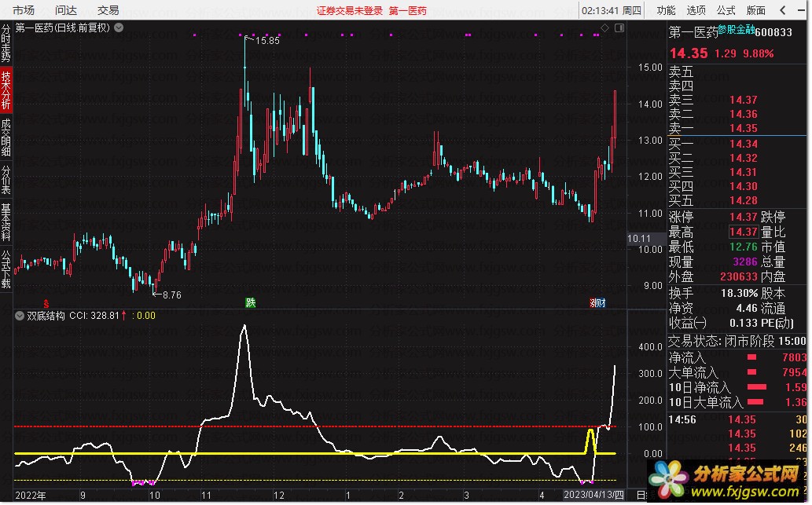Expand dropdown next to 第一医药(日线,前复权)
Image resolution: width=812 pixels, height=505 pixels.
(x=119, y=27)
